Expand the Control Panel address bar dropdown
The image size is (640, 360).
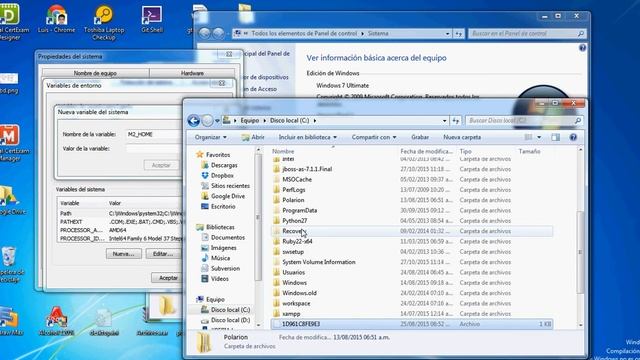coord(447,33)
